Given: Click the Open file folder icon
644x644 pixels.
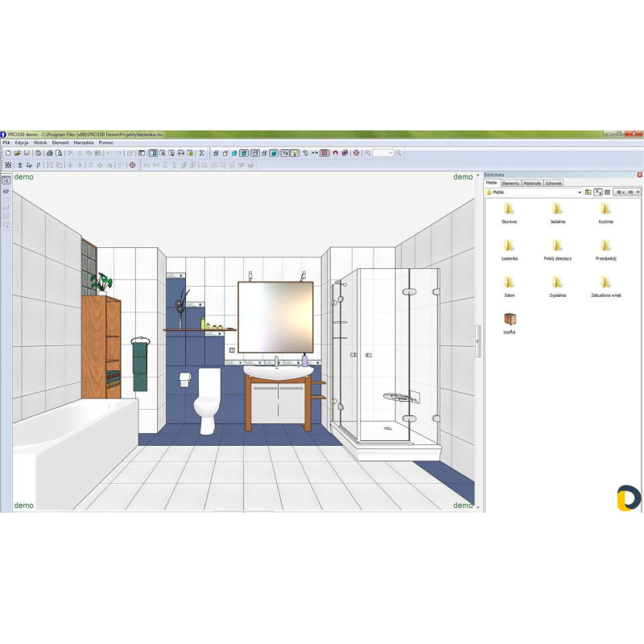Looking at the screenshot, I should (x=17, y=152).
